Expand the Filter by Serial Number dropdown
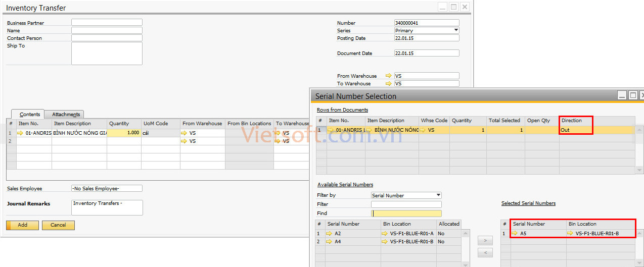 pyautogui.click(x=438, y=195)
